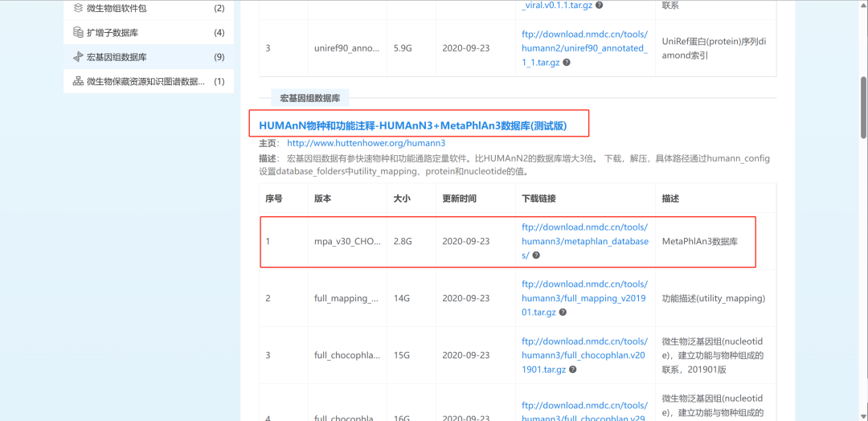Click the 微生物组软件包 stack icon in sidebar
Viewport: 868px width, 421px height.
point(78,8)
